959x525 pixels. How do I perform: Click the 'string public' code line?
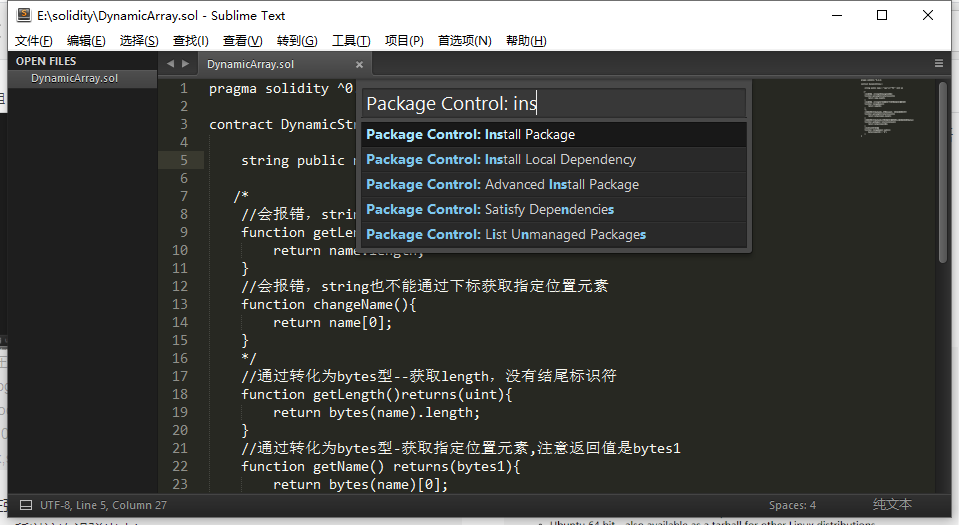(292, 161)
